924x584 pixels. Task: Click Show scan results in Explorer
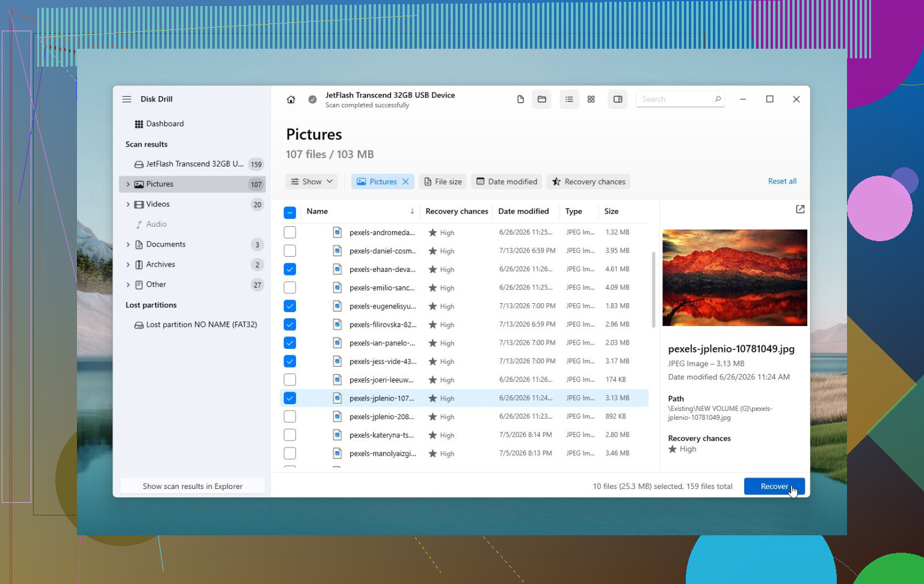click(192, 487)
